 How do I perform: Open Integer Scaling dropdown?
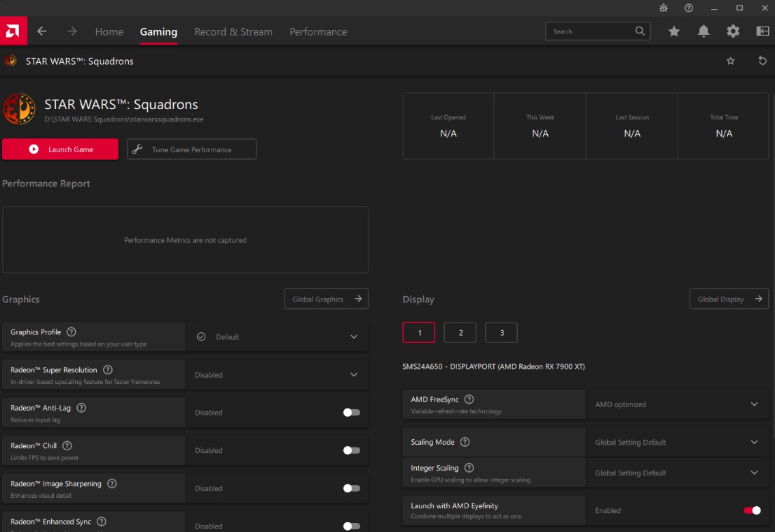click(x=677, y=473)
